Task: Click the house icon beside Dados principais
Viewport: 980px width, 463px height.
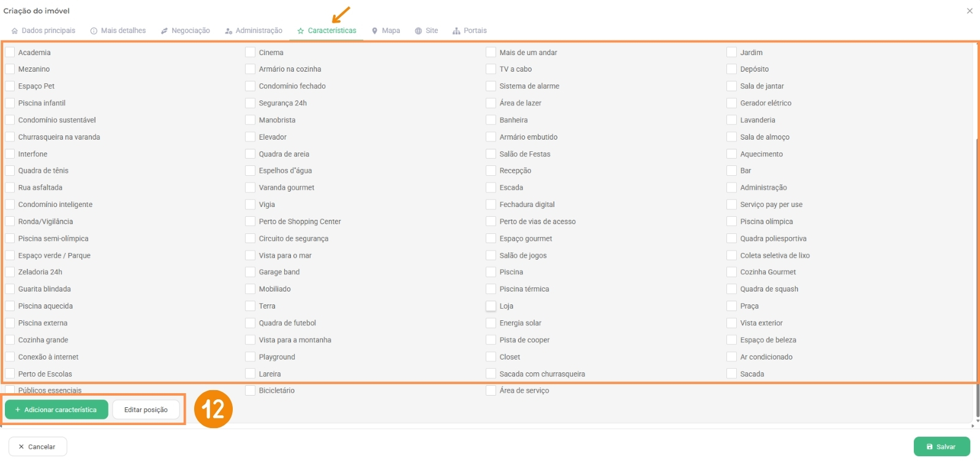Action: (15, 31)
